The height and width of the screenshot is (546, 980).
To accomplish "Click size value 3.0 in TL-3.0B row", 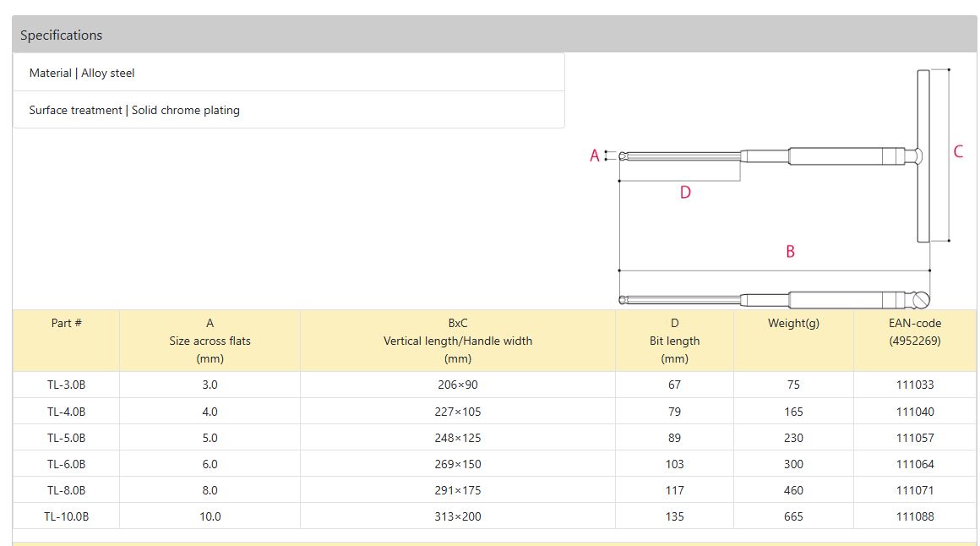I will point(210,385).
